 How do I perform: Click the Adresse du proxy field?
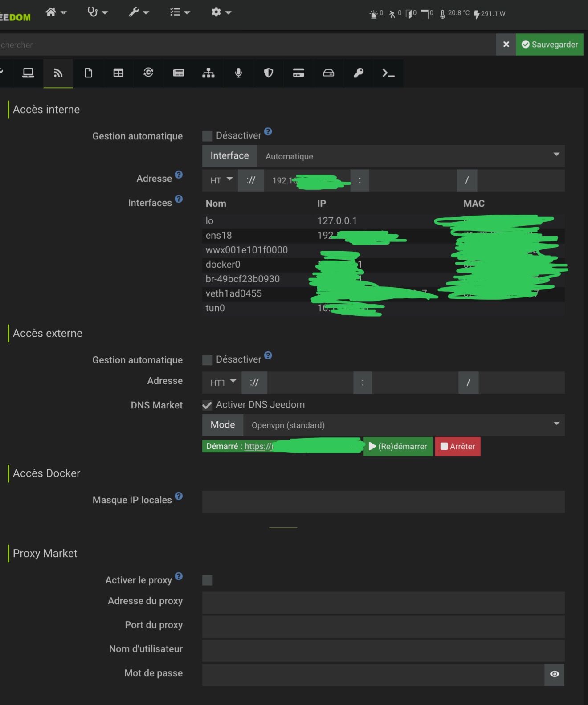click(383, 603)
